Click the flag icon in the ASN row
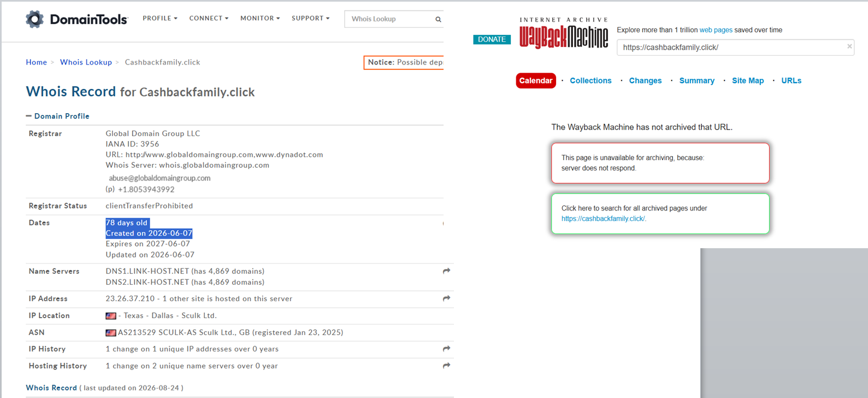The image size is (868, 398). click(111, 332)
